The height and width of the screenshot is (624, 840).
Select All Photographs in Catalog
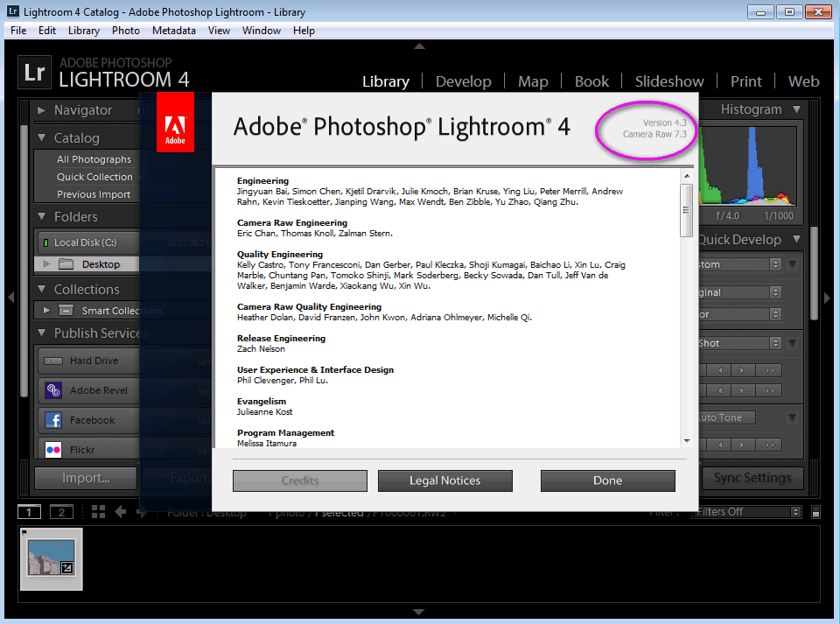click(94, 159)
